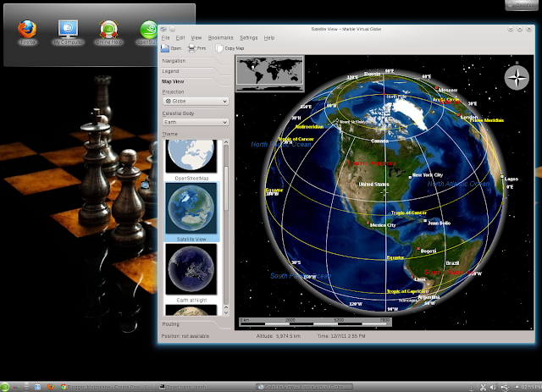Click the Desktop toolbox button in the corner
The image size is (542, 392).
523,5
